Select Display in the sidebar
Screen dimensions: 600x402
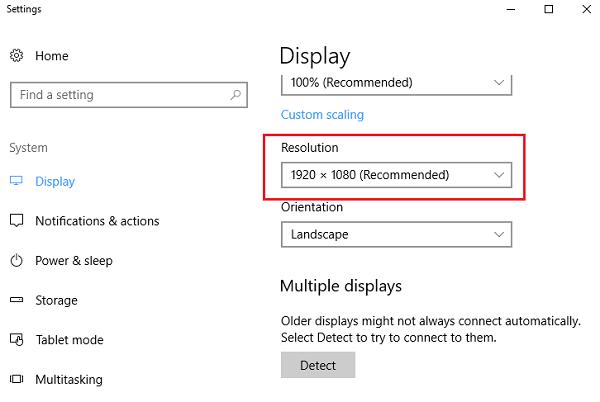[55, 182]
